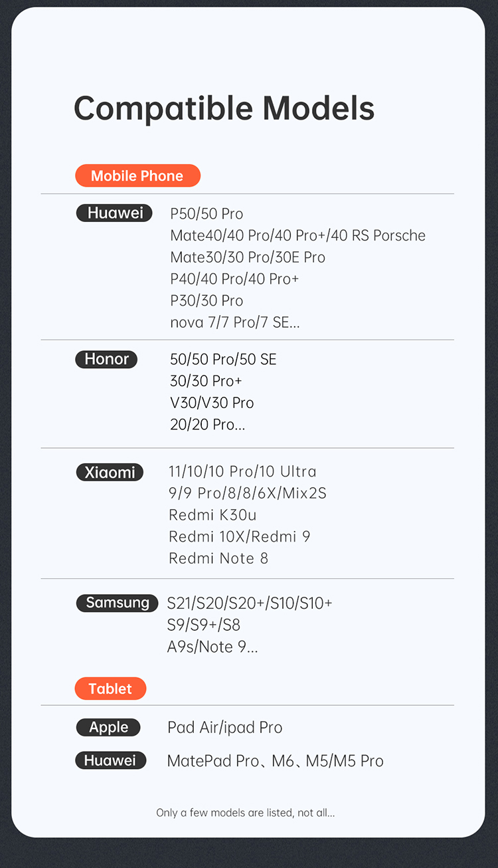Click the Xiaomi brand label
Screen dimensions: 498x868
[x=110, y=473]
